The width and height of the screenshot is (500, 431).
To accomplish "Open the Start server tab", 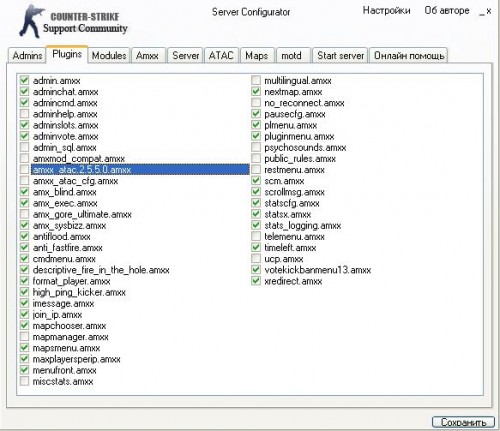I will [340, 55].
